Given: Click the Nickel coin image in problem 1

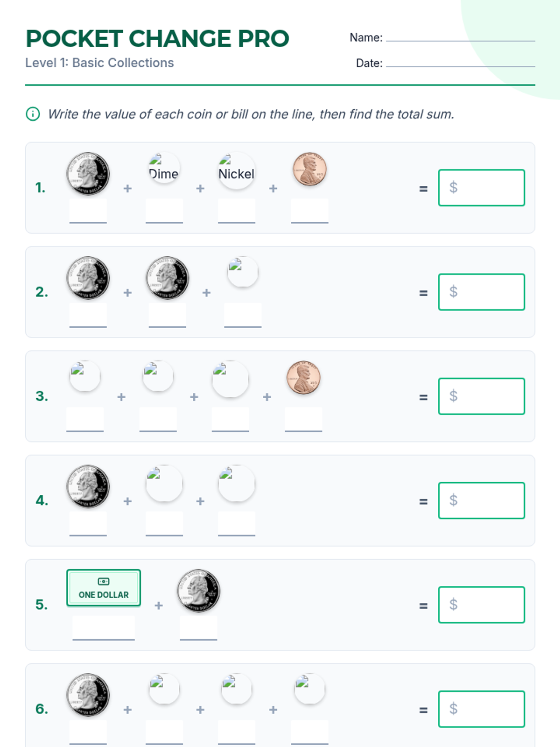Looking at the screenshot, I should [x=237, y=170].
